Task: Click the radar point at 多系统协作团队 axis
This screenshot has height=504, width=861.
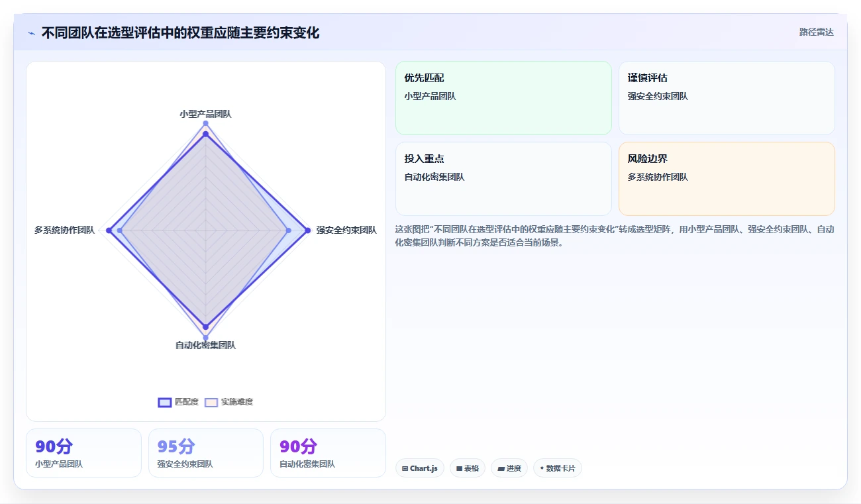Action: [109, 230]
